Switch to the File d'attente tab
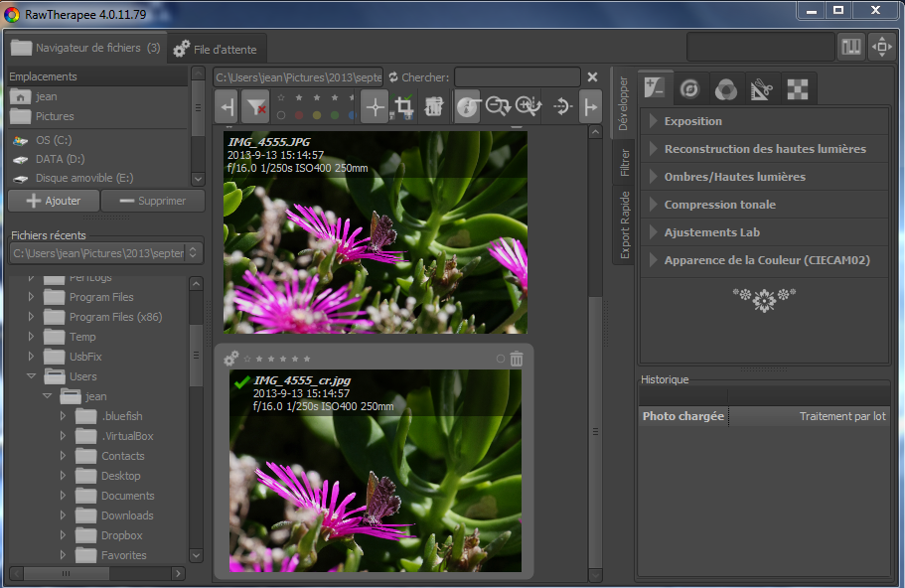 216,49
